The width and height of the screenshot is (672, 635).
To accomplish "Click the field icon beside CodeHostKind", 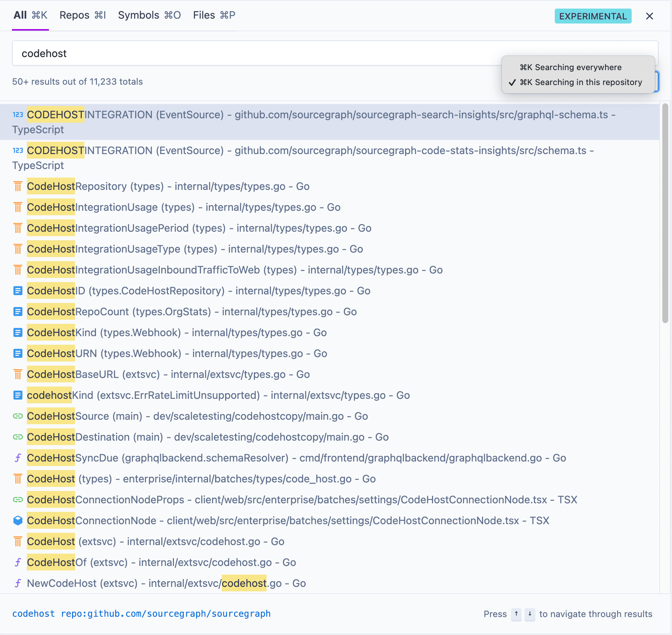I will pos(18,332).
